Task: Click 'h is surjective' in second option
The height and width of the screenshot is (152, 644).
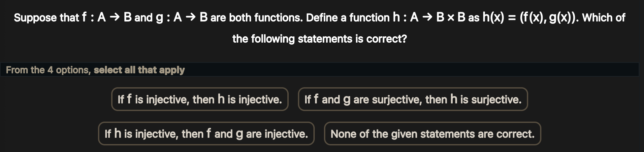Action: coord(486,99)
